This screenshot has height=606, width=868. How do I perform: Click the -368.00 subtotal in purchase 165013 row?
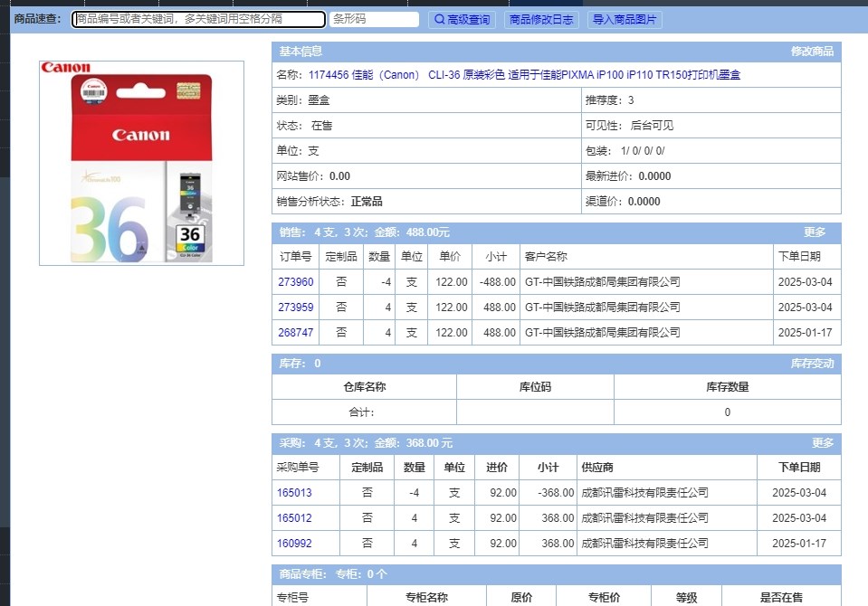[556, 493]
